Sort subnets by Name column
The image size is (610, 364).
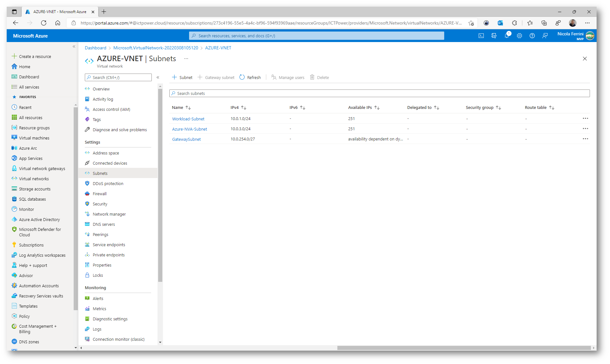pos(181,108)
